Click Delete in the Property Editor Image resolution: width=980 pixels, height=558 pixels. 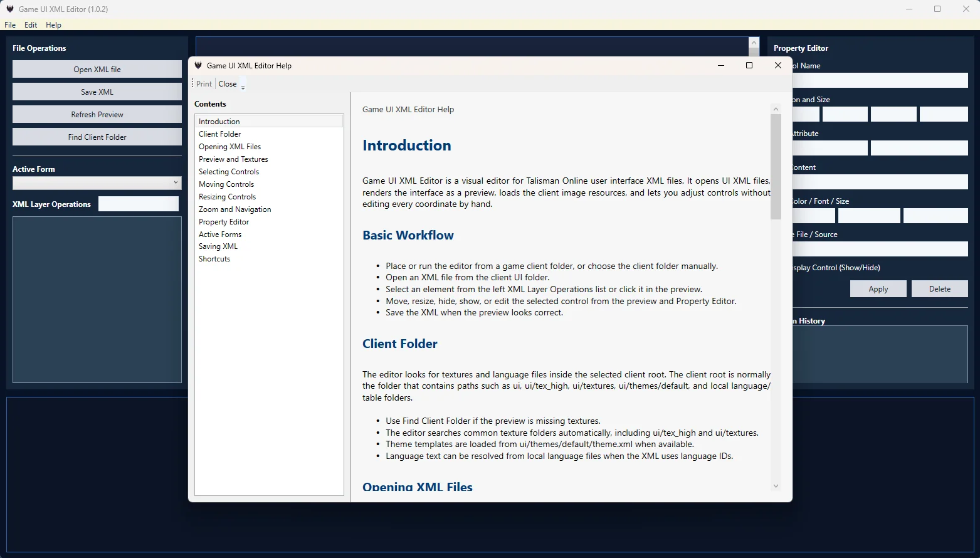(x=940, y=289)
